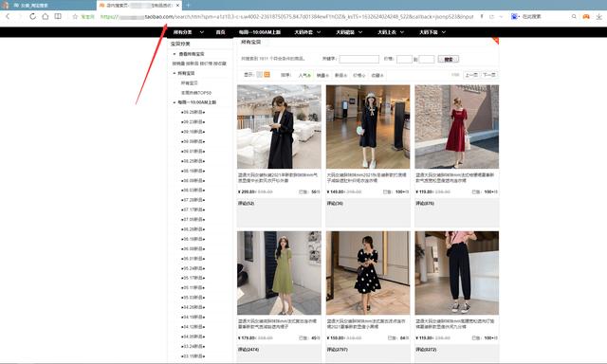This screenshot has height=364, width=607.
Task: Open the downloads arrow icon
Action: 598,17
